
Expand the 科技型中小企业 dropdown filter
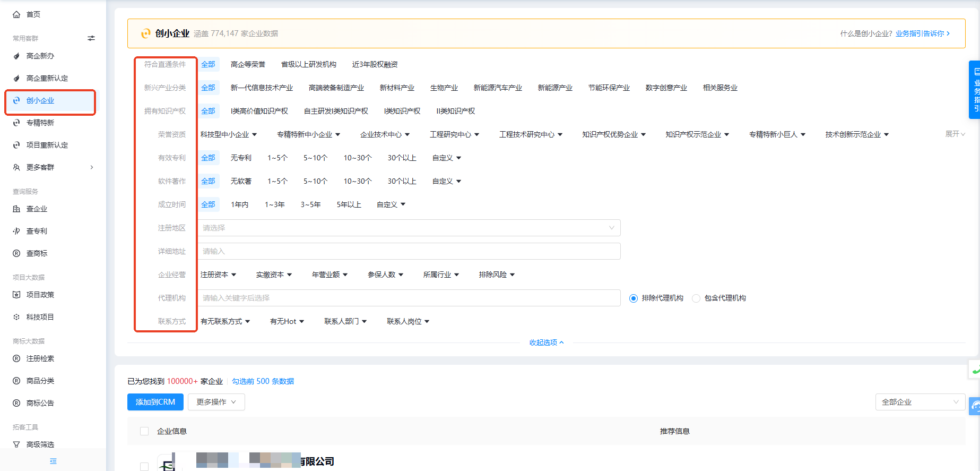229,134
